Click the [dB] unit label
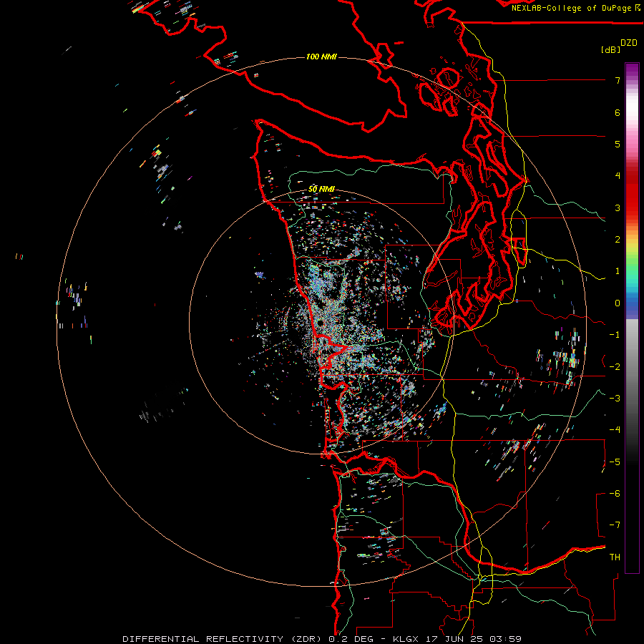This screenshot has width=644, height=644. click(x=610, y=49)
